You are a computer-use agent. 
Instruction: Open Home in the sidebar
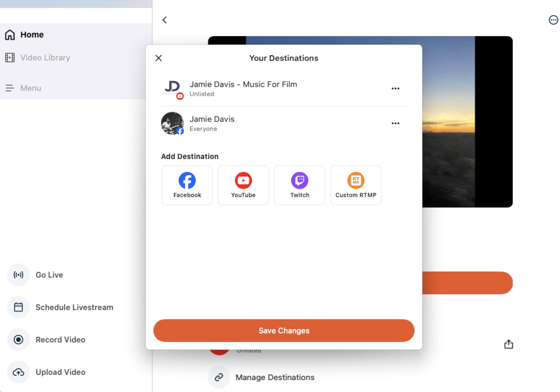coord(32,35)
